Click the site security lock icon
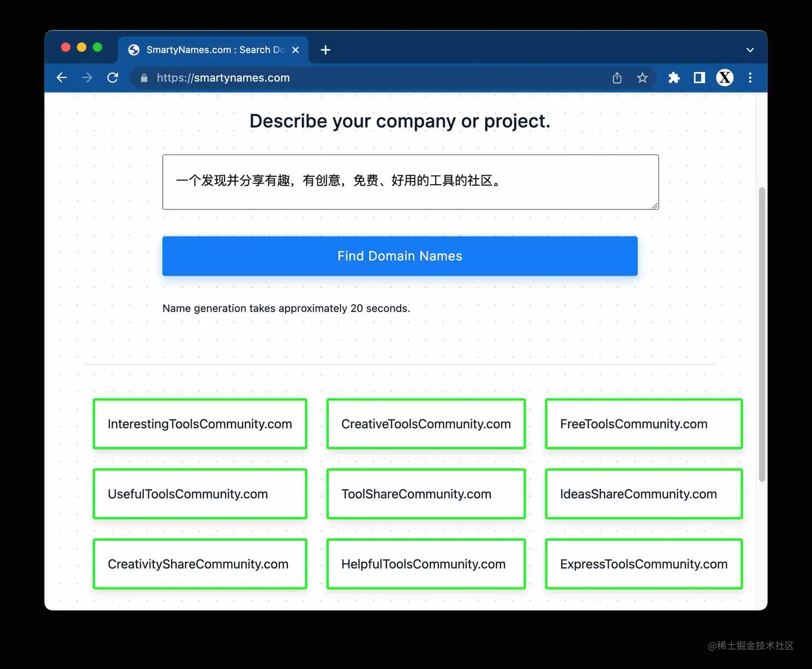This screenshot has width=812, height=669. [x=143, y=78]
